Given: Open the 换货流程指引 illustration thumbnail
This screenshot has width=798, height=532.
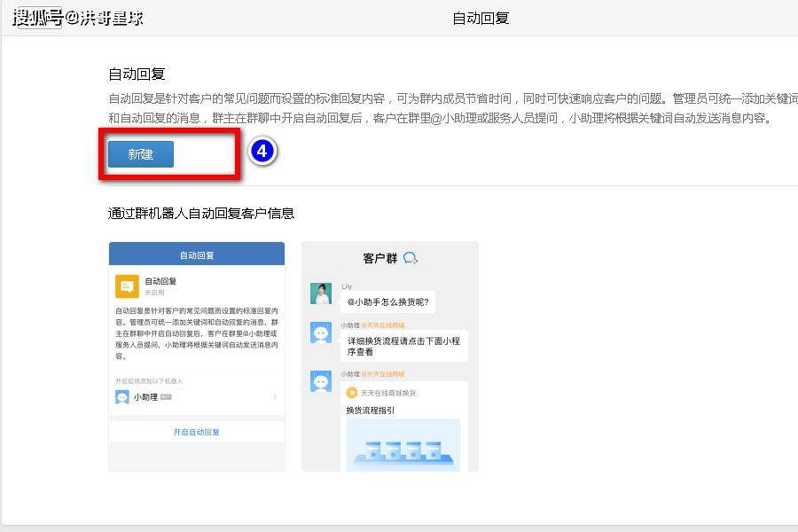Looking at the screenshot, I should [x=403, y=443].
